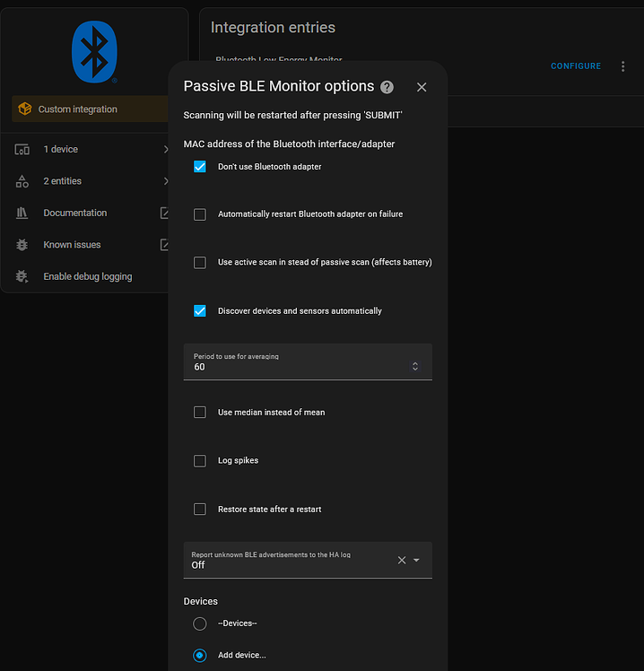Expand the Report unknown BLE advertisements dropdown
The image size is (644, 671).
pyautogui.click(x=416, y=561)
